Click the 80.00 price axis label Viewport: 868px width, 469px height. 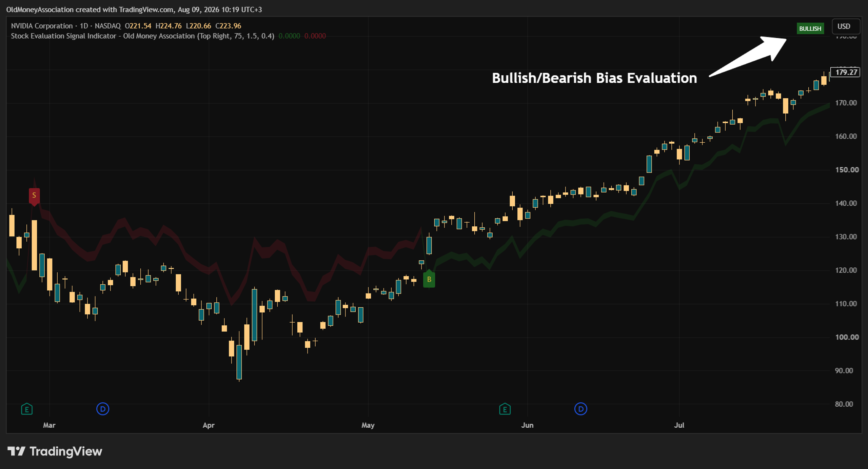[x=844, y=404]
